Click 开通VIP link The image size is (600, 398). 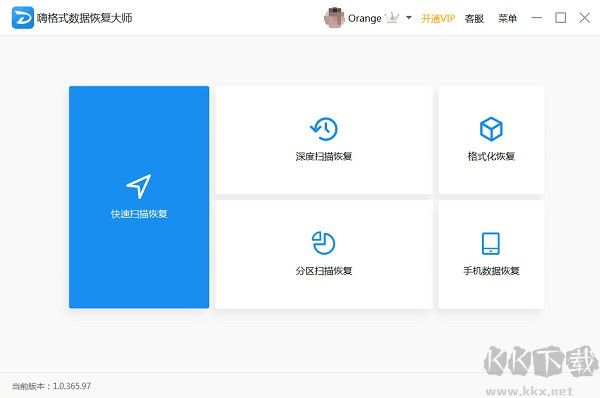coord(438,18)
